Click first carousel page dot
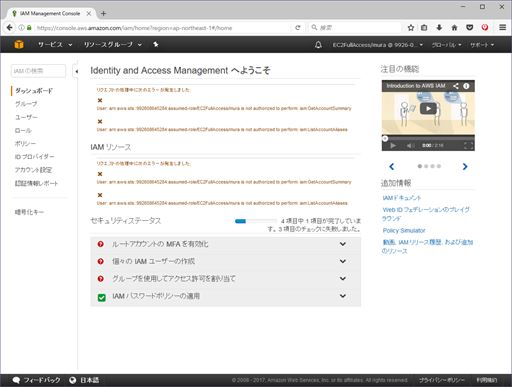Viewport: 512px width, 387px height. click(420, 166)
